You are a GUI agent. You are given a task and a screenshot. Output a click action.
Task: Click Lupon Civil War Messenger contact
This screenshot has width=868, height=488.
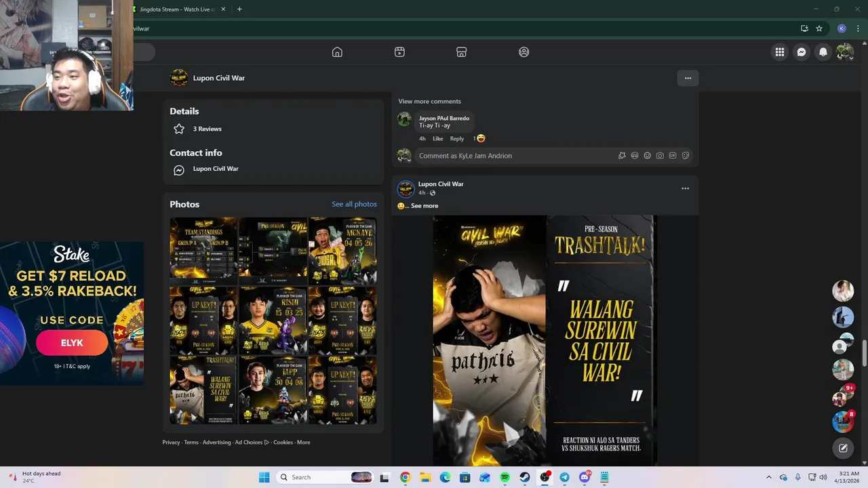pos(216,169)
